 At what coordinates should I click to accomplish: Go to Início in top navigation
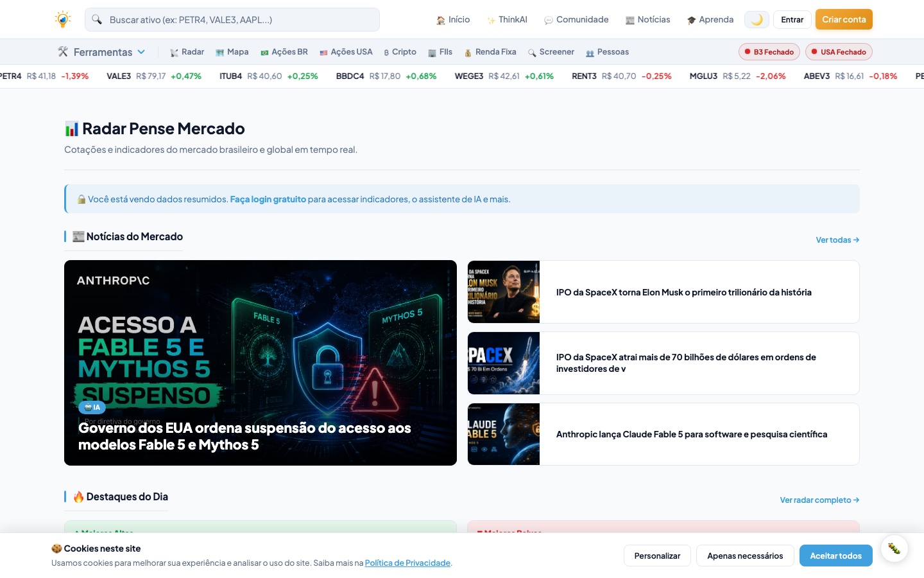tap(453, 19)
